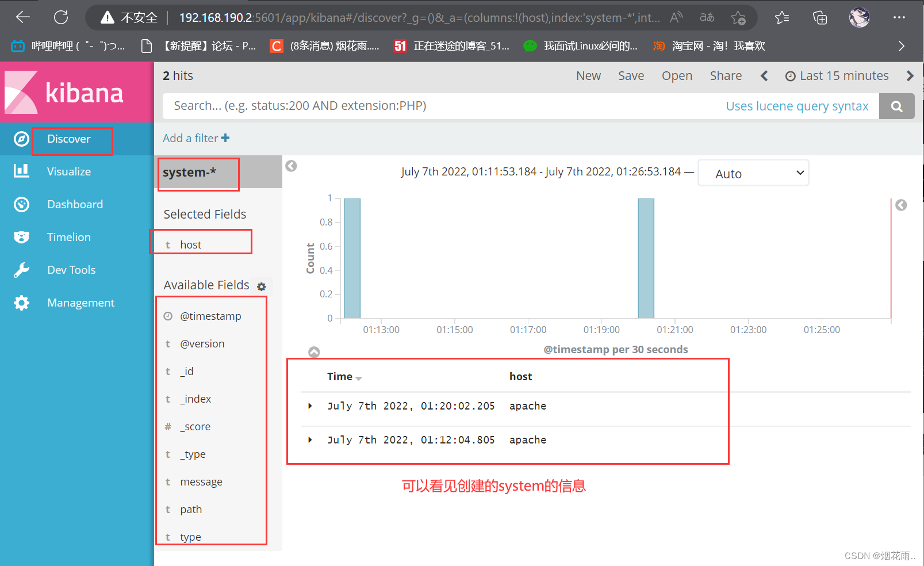
Task: Open the read aloud icon in address bar
Action: point(676,17)
